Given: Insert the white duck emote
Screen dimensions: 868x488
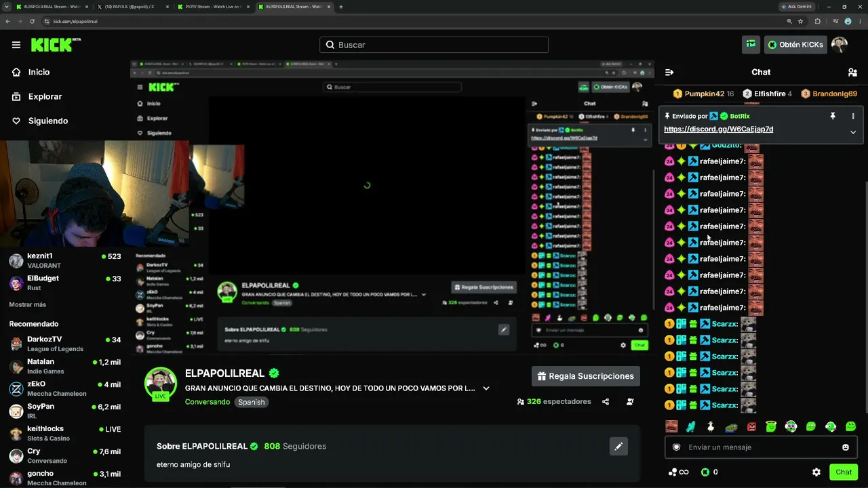Looking at the screenshot, I should pyautogui.click(x=711, y=426).
